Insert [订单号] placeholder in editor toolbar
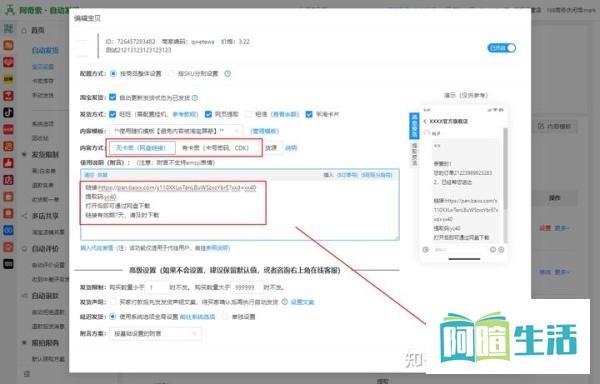The image size is (600, 384). point(347,175)
